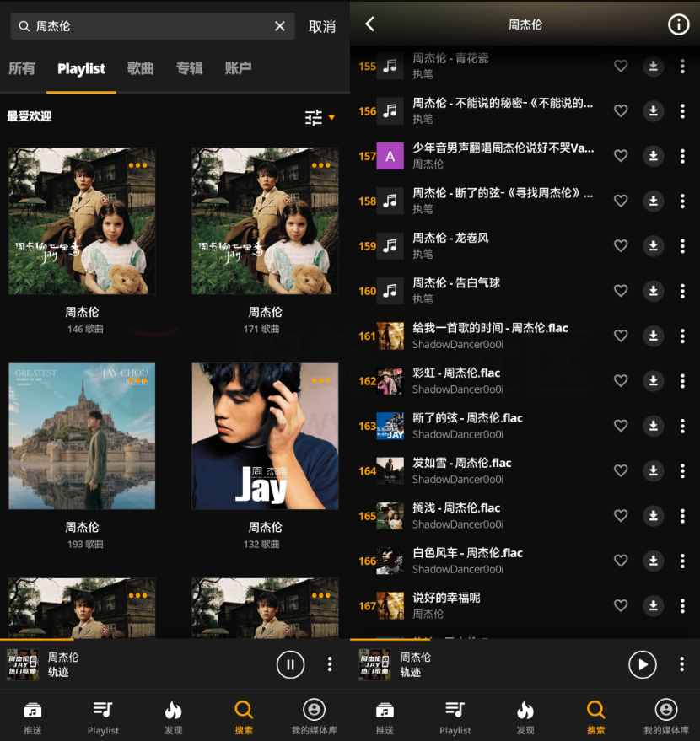Like track 156 不能说的秘密

pyautogui.click(x=621, y=110)
